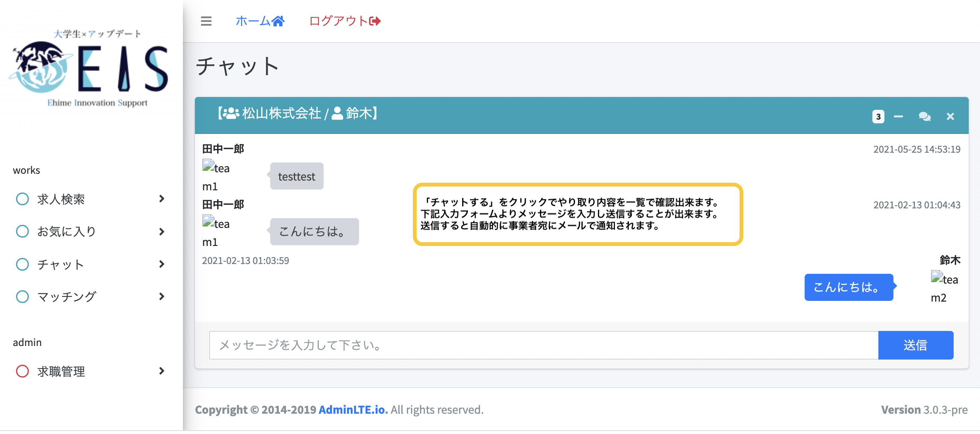This screenshot has height=434, width=980.
Task: Click the unread count badge showing 3
Action: click(878, 116)
